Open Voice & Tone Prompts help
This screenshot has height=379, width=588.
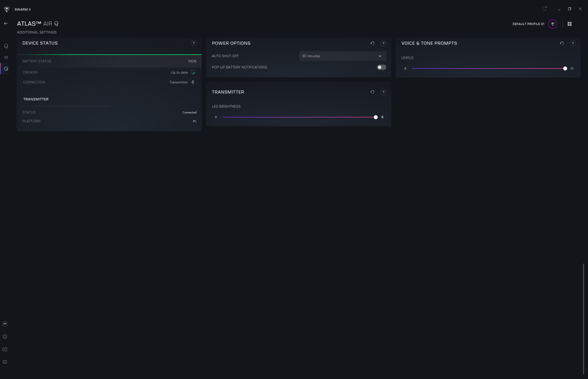tap(573, 43)
